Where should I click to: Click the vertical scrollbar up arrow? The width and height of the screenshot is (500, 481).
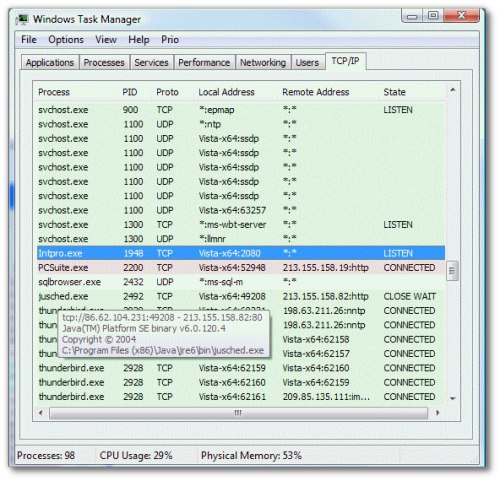(453, 89)
